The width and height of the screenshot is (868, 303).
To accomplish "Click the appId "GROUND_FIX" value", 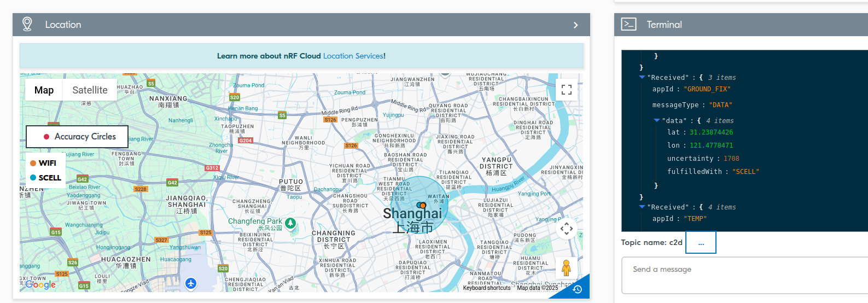I will coord(707,89).
